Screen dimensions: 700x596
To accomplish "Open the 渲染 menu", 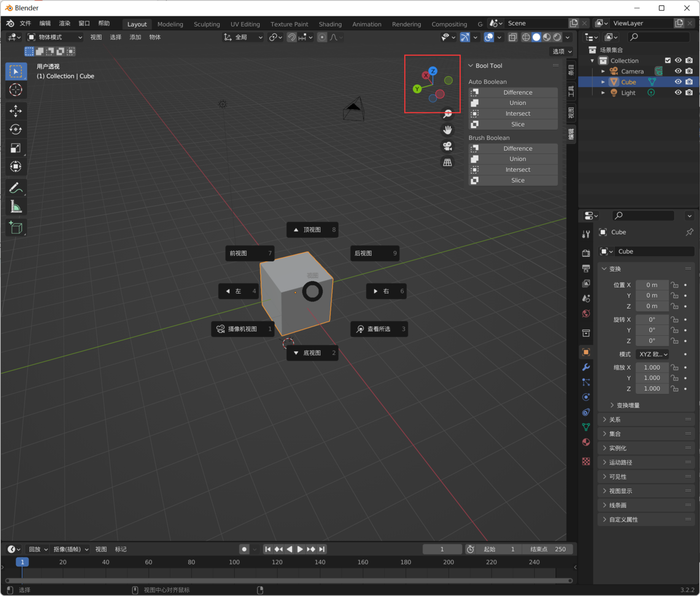I will tap(64, 24).
